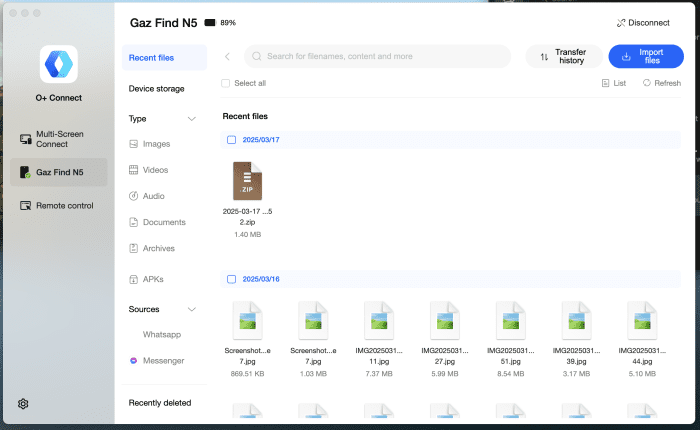Click the O+ Connect app logo
Screen dimensions: 700x430
(x=58, y=64)
